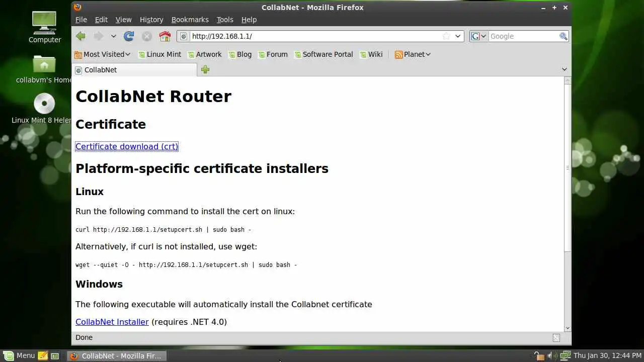This screenshot has height=362, width=644.
Task: Click the Firefox logo in title bar
Action: (x=77, y=7)
